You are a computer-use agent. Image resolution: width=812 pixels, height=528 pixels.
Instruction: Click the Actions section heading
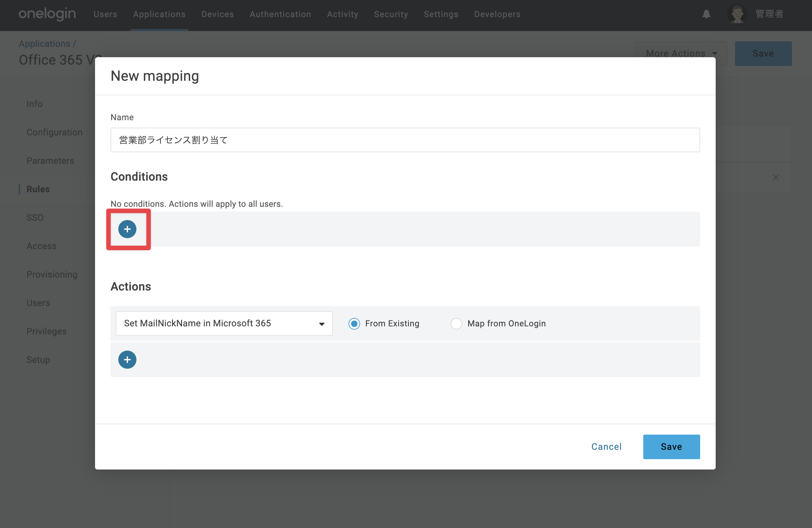[x=131, y=286]
